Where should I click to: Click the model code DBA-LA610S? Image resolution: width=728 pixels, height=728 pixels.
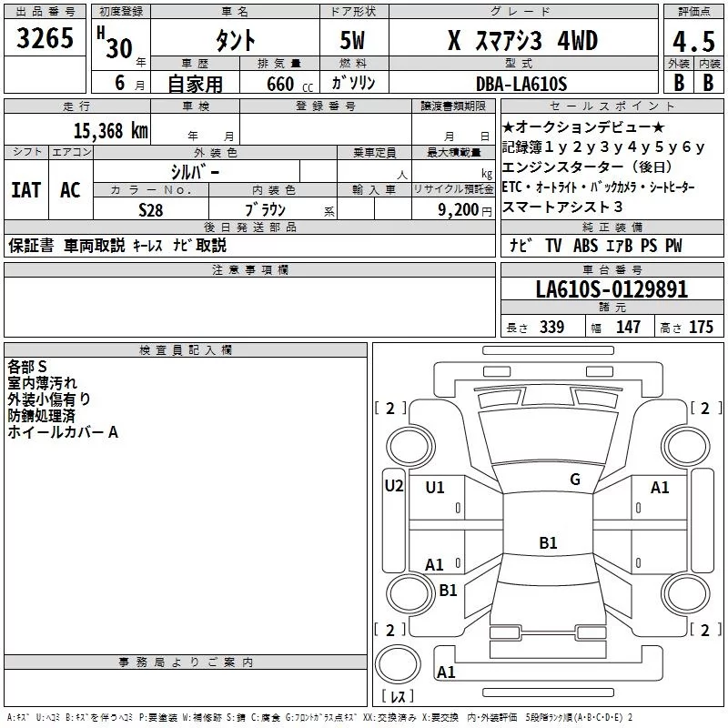pyautogui.click(x=521, y=84)
